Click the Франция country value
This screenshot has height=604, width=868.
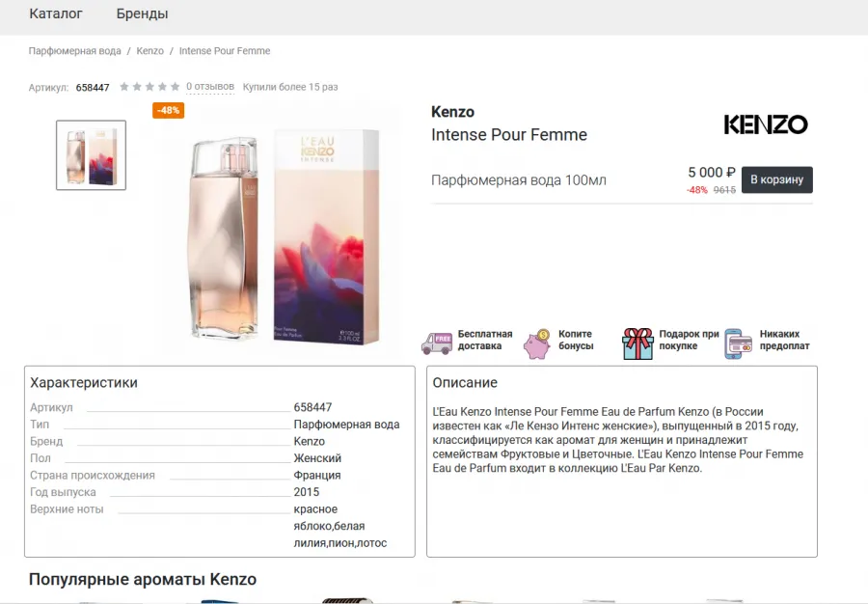tap(317, 476)
